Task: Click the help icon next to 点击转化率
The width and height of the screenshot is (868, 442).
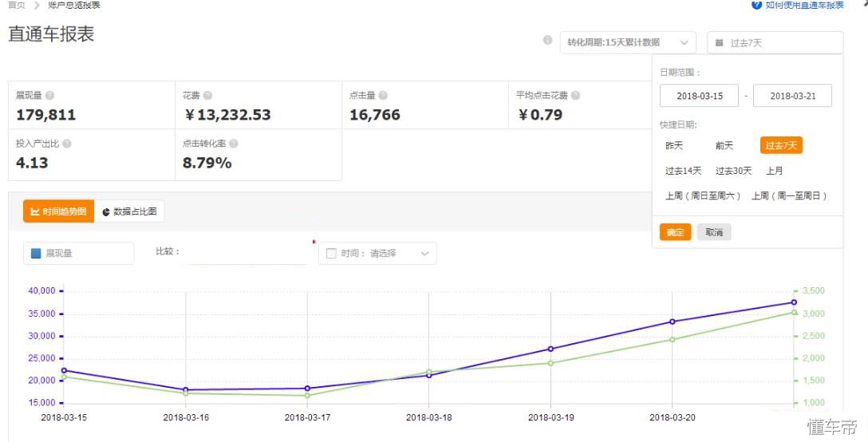Action: click(x=234, y=144)
